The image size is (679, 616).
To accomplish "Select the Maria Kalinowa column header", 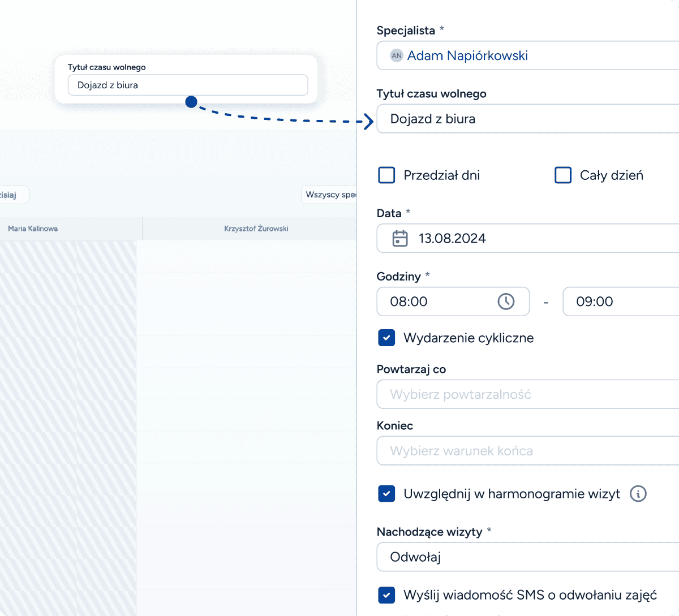I will click(x=33, y=229).
